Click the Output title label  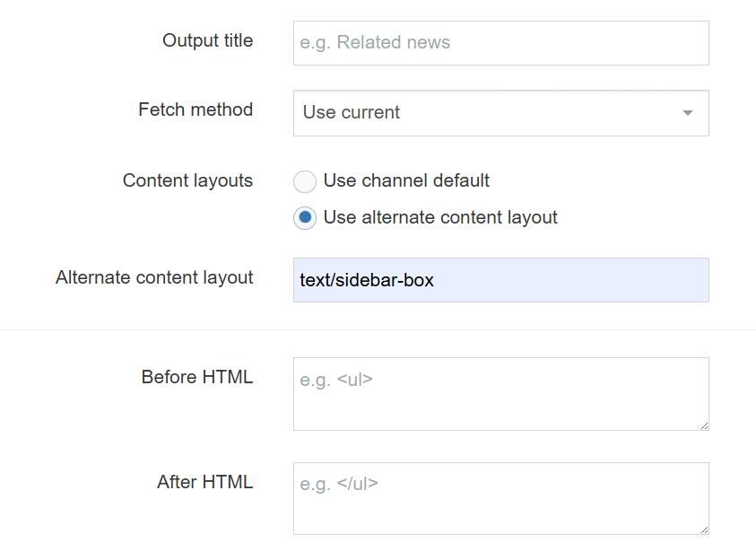coord(207,41)
